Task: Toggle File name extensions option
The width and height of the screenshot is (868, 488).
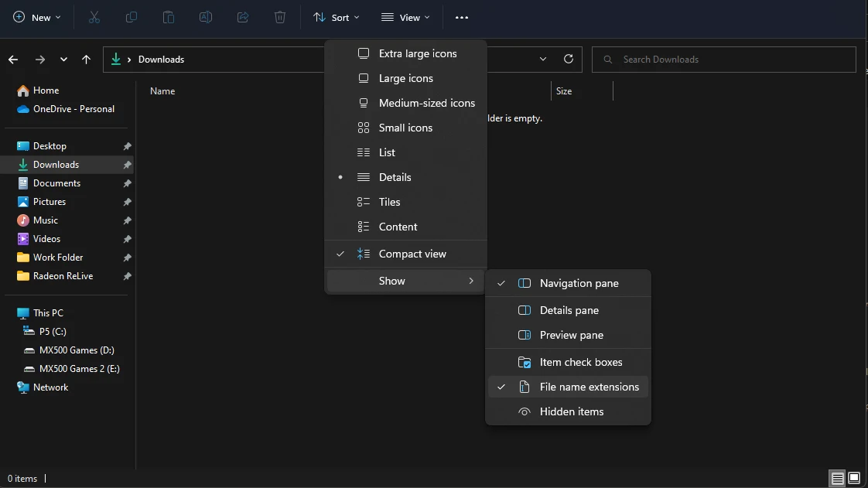Action: coord(589,387)
